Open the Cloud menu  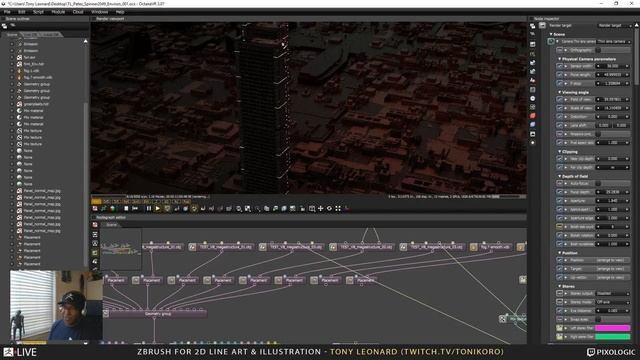click(78, 12)
